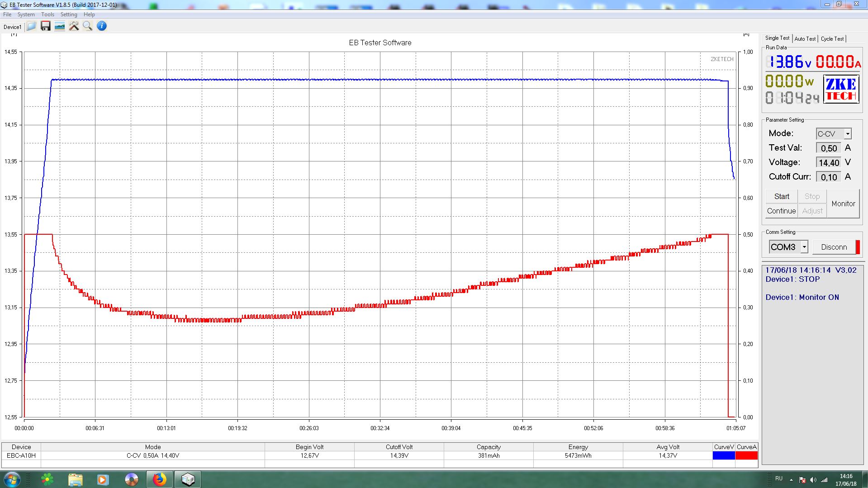Click the floppy disk save icon
868x488 pixels.
[46, 26]
